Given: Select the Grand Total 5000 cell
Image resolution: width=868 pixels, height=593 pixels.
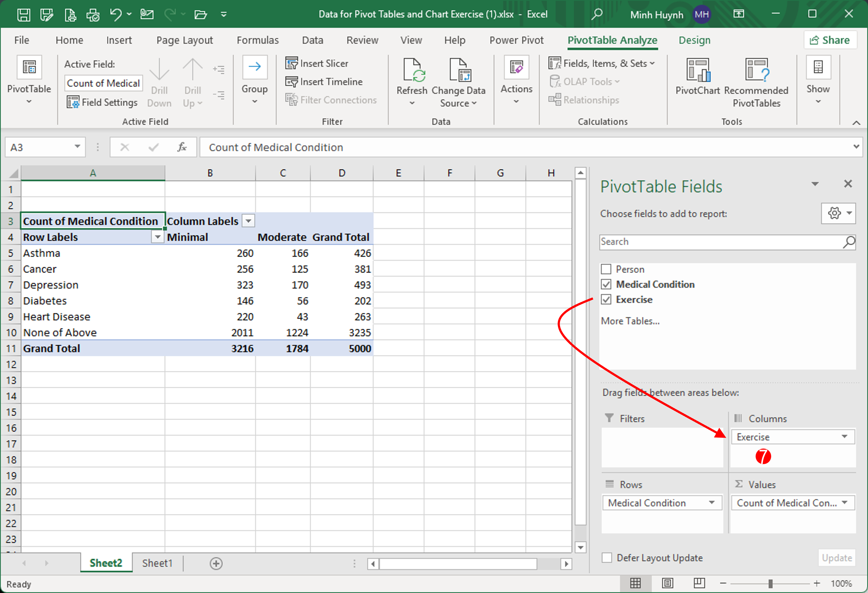Looking at the screenshot, I should click(x=342, y=348).
